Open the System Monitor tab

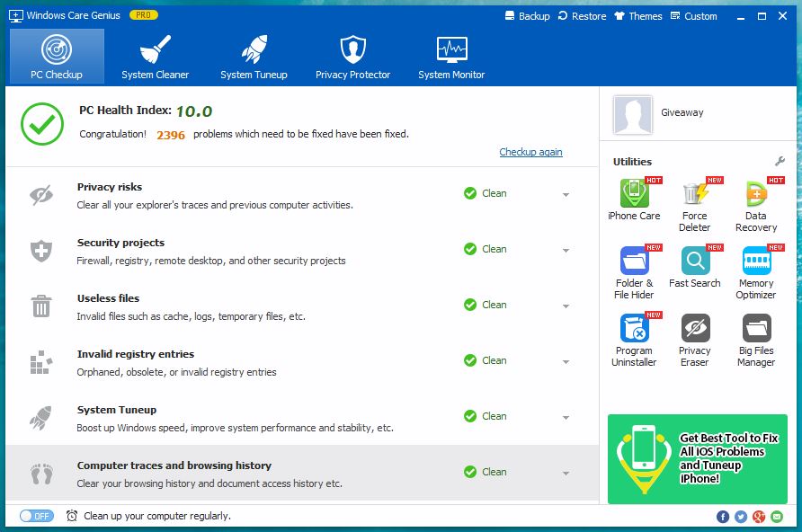[451, 57]
